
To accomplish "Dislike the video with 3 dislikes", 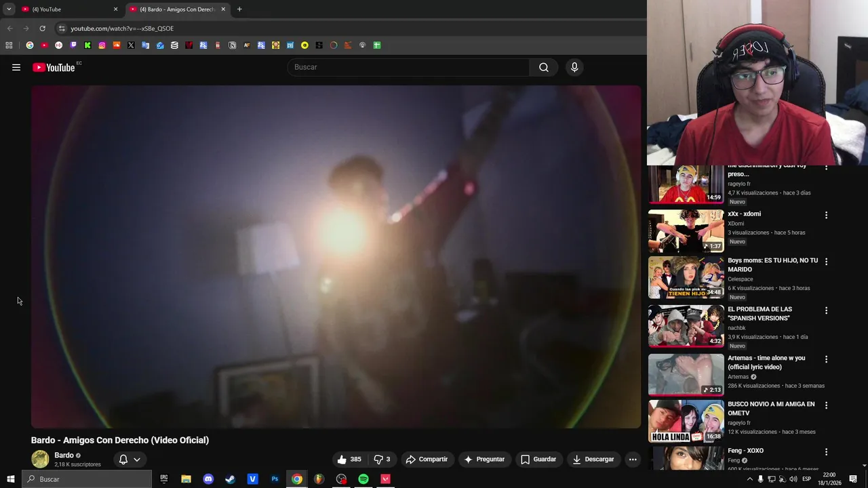I will (382, 459).
